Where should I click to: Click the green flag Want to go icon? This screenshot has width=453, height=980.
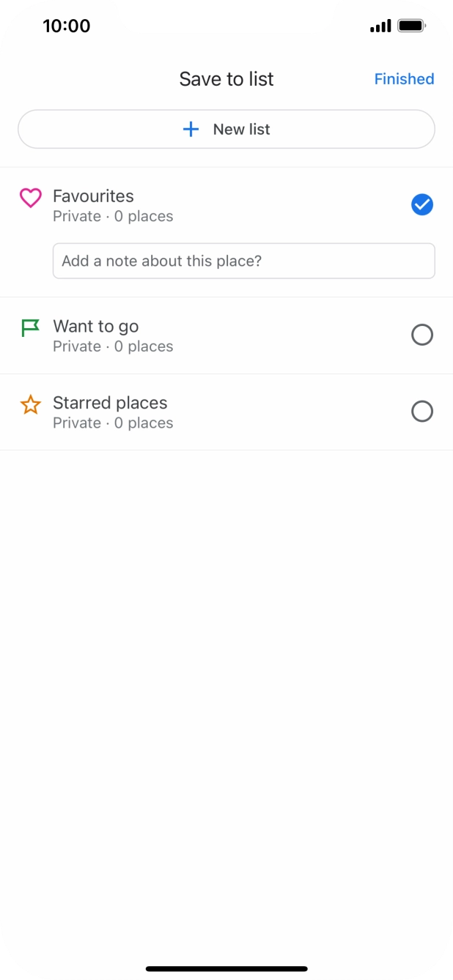[x=30, y=327]
